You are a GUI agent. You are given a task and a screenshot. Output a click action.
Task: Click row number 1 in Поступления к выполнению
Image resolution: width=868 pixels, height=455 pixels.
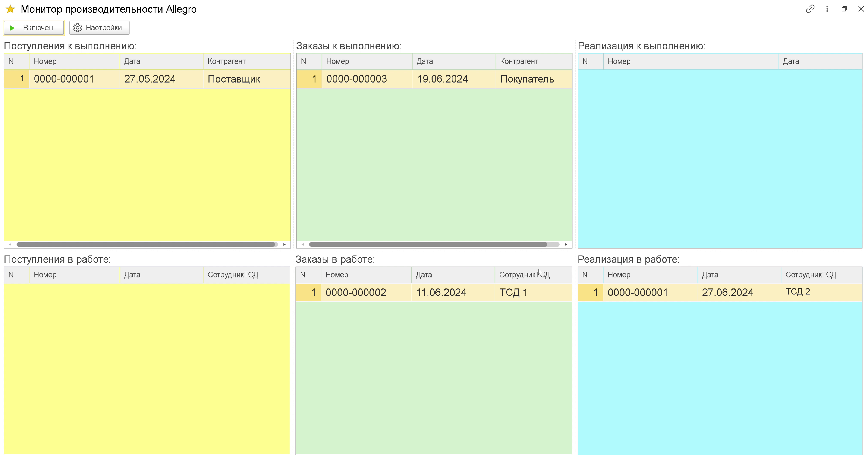(17, 79)
